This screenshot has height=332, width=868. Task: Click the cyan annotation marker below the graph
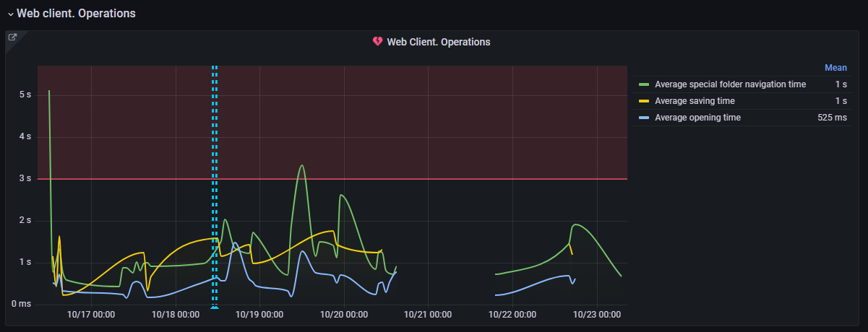click(215, 308)
